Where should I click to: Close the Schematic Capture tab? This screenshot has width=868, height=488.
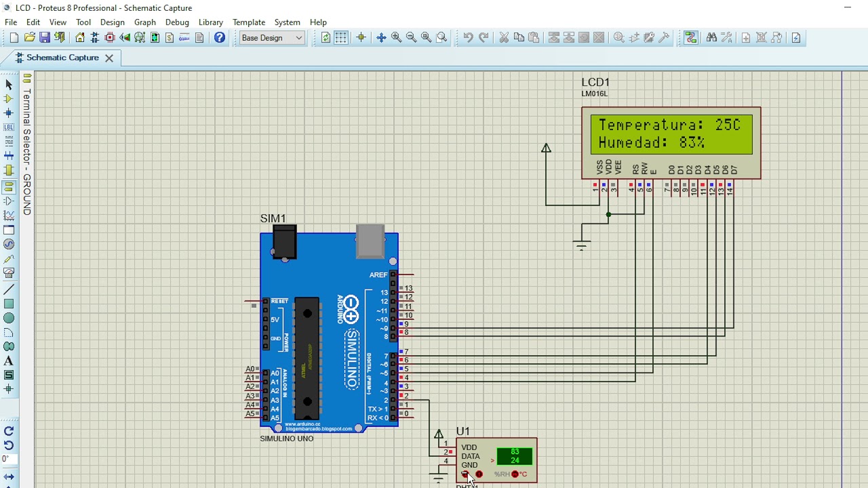[108, 58]
